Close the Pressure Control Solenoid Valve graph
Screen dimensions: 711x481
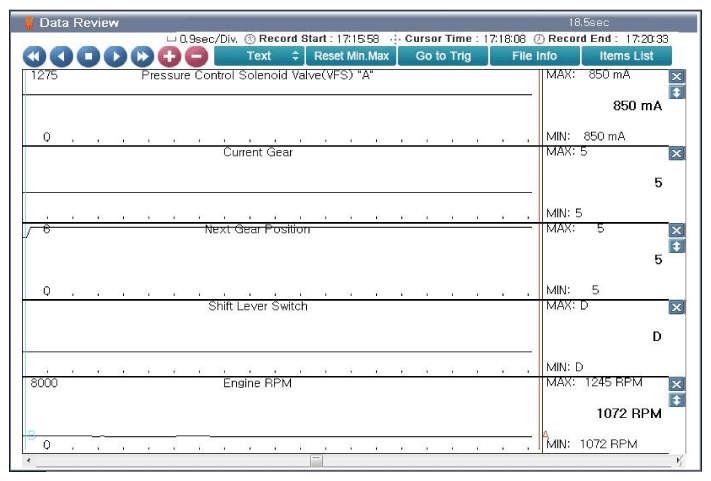(x=676, y=77)
